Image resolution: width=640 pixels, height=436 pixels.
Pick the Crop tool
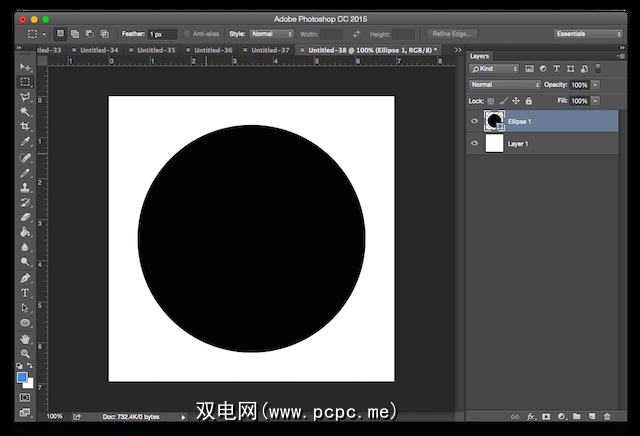tap(25, 127)
